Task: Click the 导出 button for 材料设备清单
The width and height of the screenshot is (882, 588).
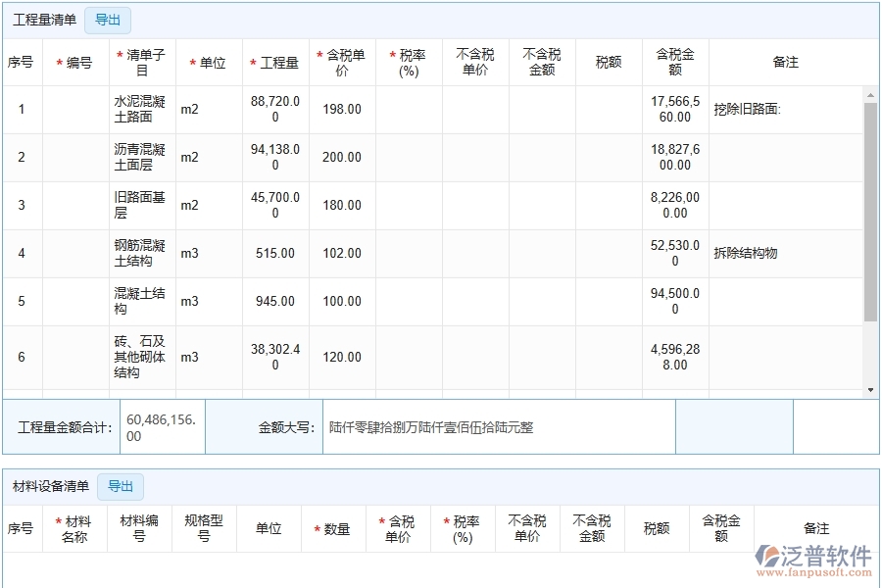Action: 121,486
